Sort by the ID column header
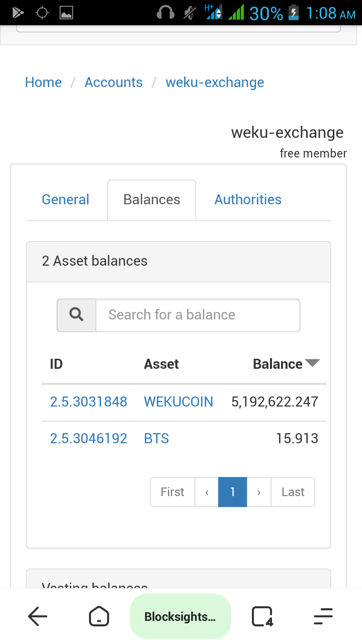 click(x=56, y=364)
